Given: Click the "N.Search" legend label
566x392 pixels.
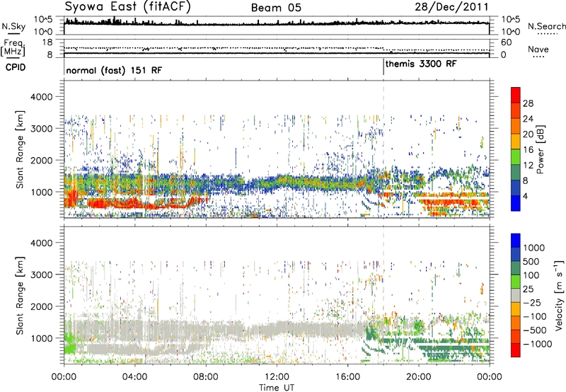Looking at the screenshot, I should tap(546, 26).
